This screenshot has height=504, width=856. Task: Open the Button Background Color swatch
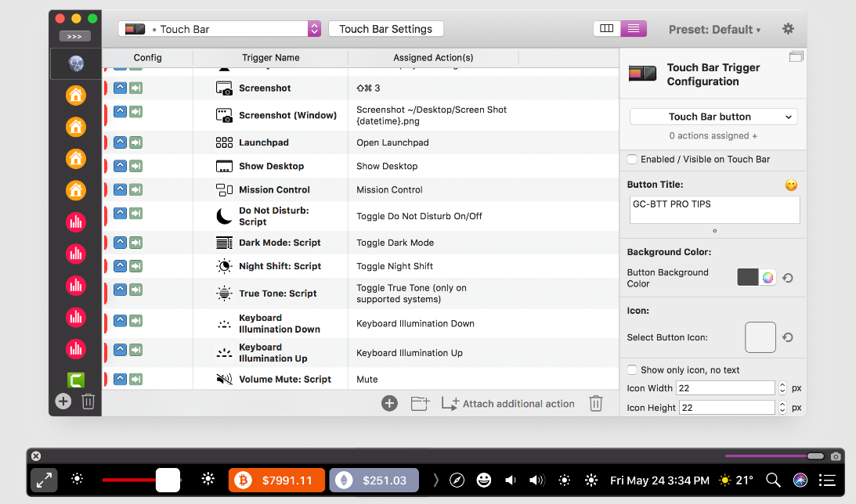pos(747,277)
